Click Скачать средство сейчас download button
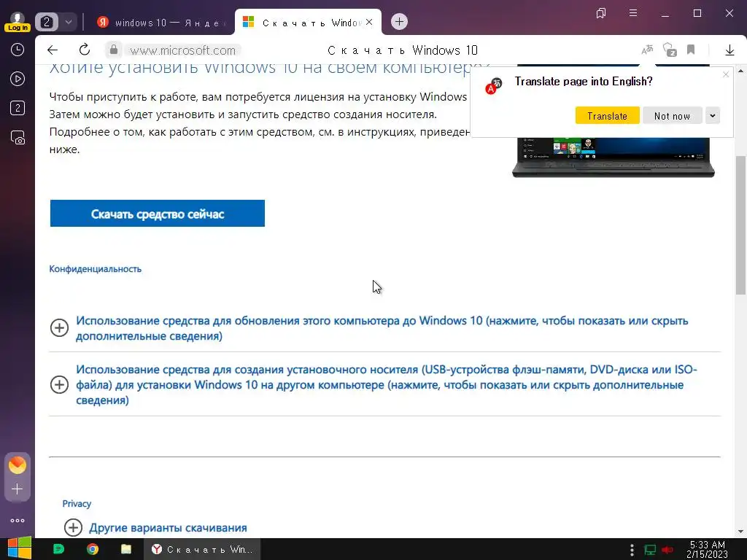747x560 pixels. 158,214
